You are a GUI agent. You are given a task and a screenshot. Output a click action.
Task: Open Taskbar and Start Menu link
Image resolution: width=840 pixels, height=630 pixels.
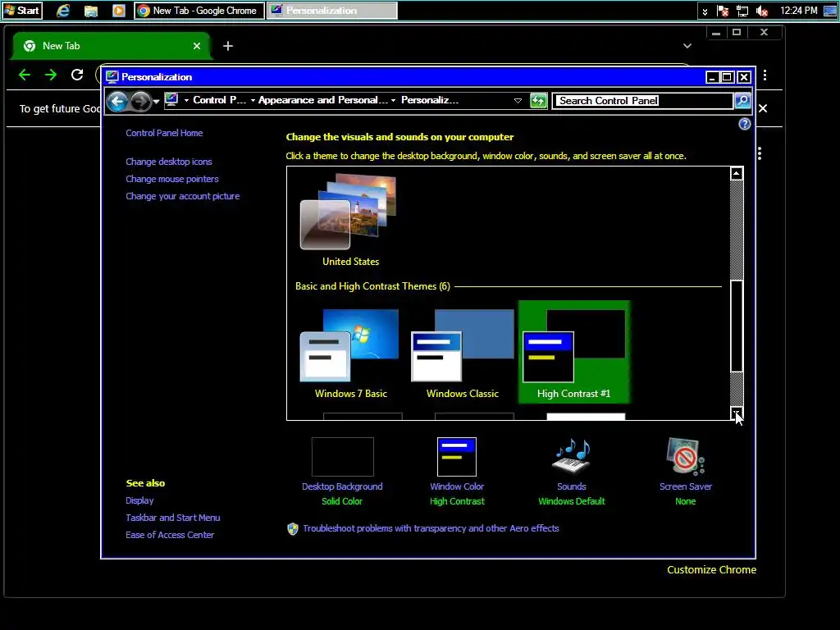pyautogui.click(x=172, y=518)
